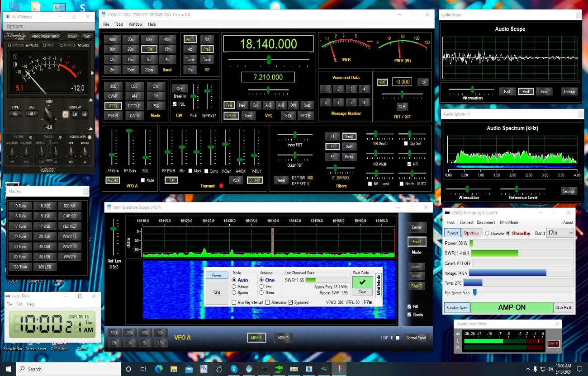588x376 pixels.
Task: Open the Options menu in VUMTdeluxe
Action: tap(15, 27)
